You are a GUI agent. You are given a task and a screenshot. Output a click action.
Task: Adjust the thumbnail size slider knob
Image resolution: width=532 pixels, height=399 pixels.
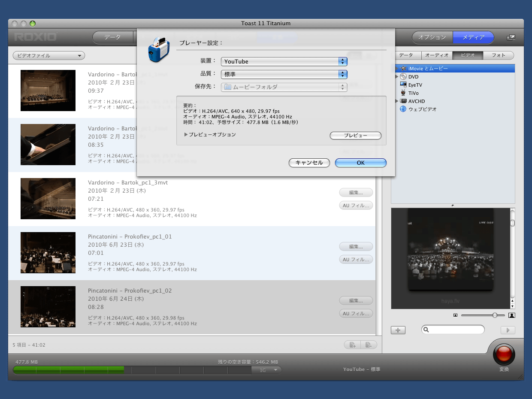[495, 315]
